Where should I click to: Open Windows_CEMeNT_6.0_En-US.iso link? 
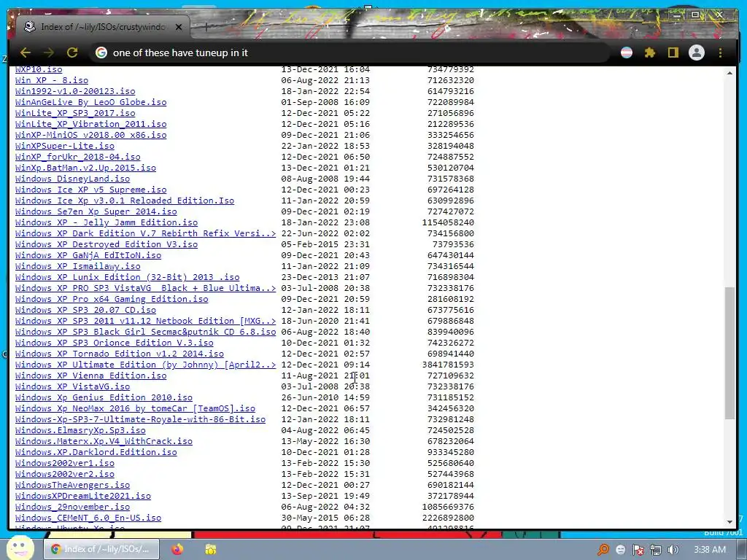tap(88, 518)
